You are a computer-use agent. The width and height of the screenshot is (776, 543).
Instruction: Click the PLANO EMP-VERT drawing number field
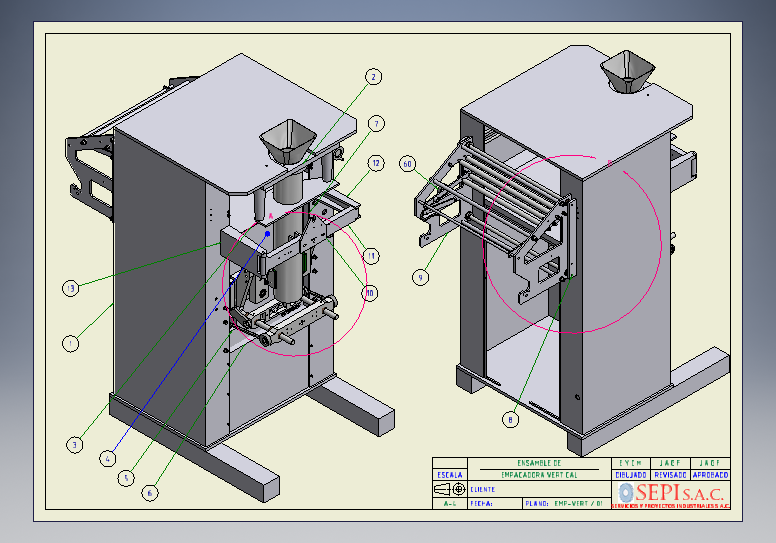click(x=565, y=504)
